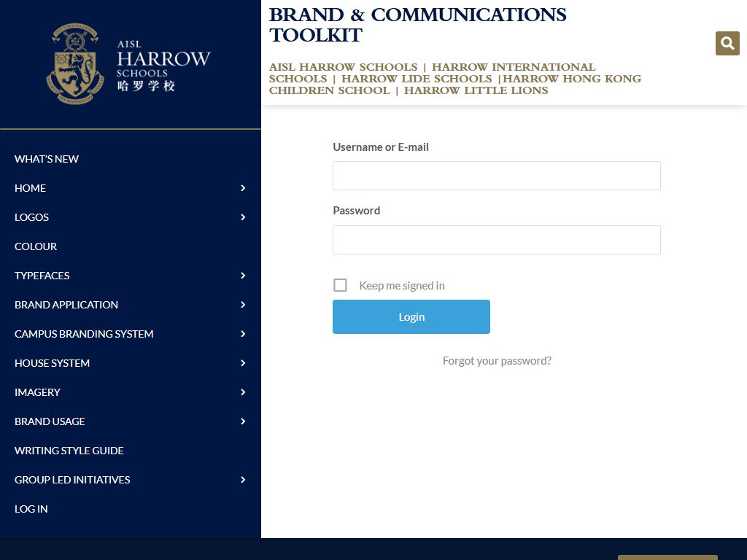Open the TYPEFACES menu item
747x560 pixels.
(42, 276)
